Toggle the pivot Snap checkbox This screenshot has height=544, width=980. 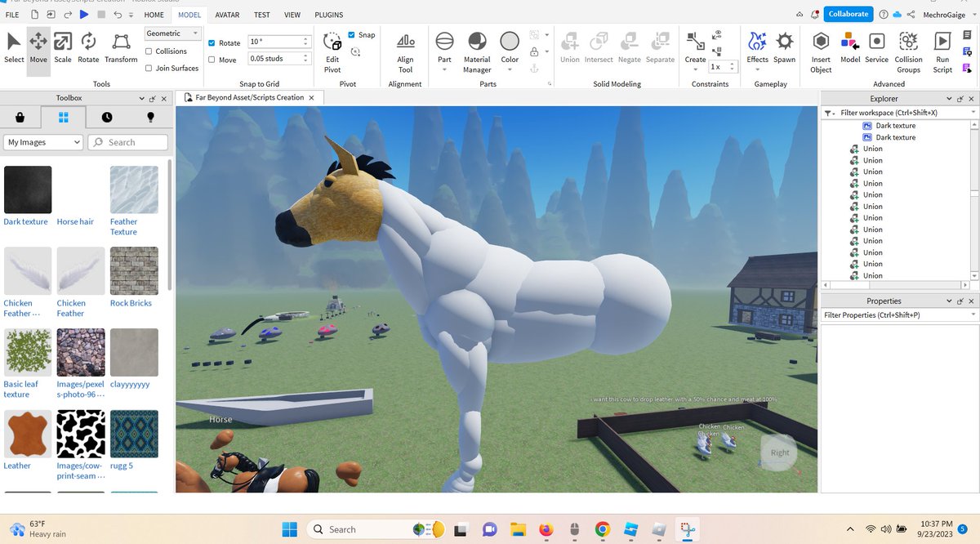pos(351,35)
